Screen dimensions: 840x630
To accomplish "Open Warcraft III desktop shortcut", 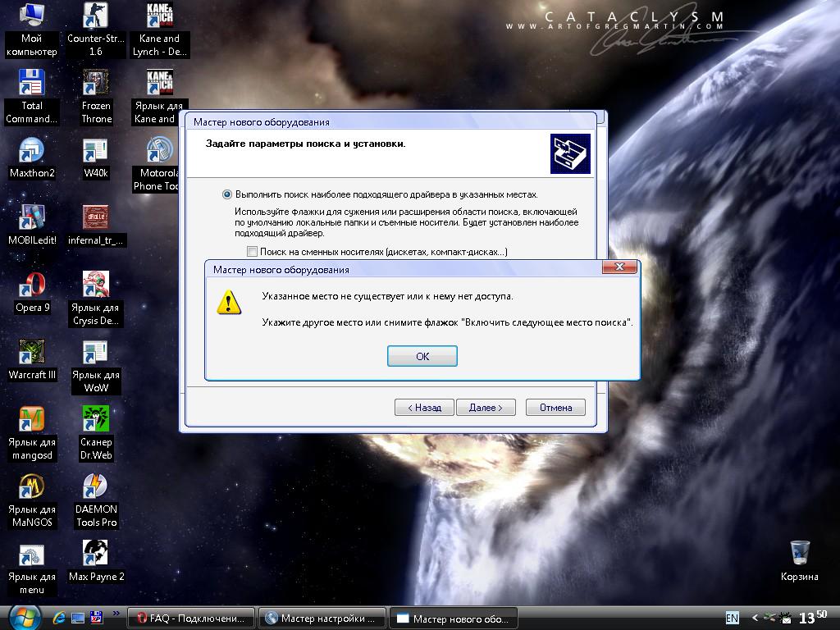I will 32,359.
